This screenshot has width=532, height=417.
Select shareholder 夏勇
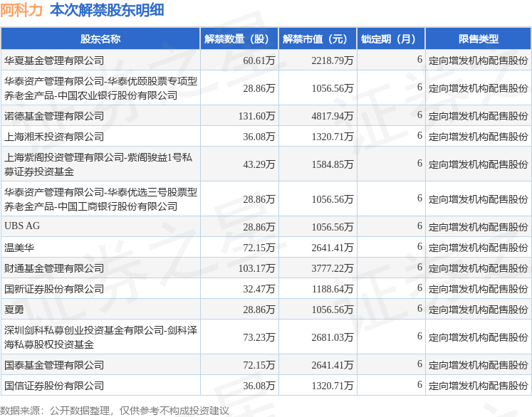(x=14, y=310)
